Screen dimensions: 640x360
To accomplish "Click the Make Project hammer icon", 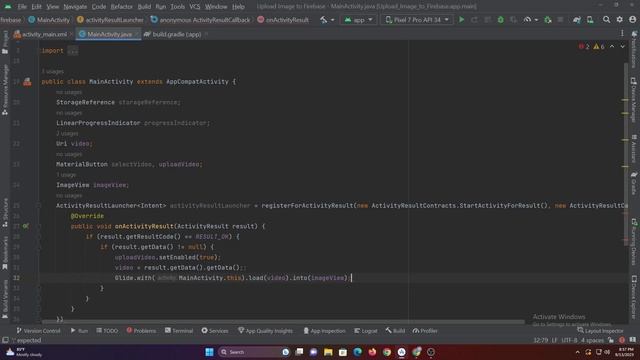I will point(324,20).
